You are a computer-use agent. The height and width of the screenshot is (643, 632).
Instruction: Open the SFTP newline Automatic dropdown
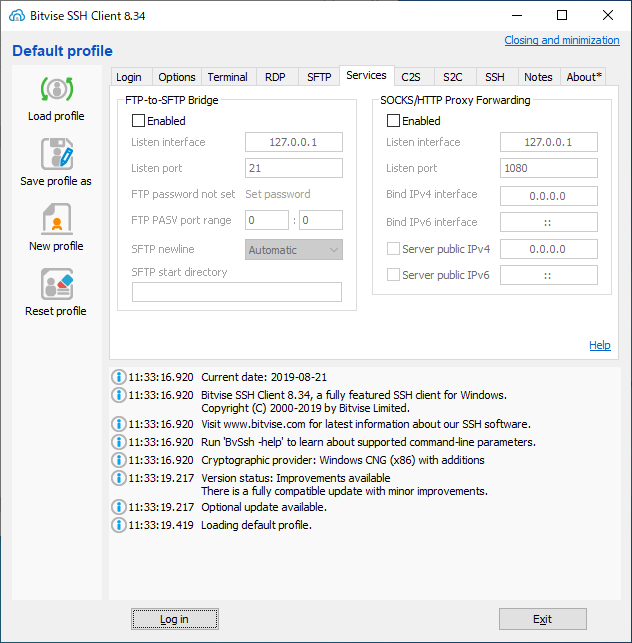[x=294, y=250]
